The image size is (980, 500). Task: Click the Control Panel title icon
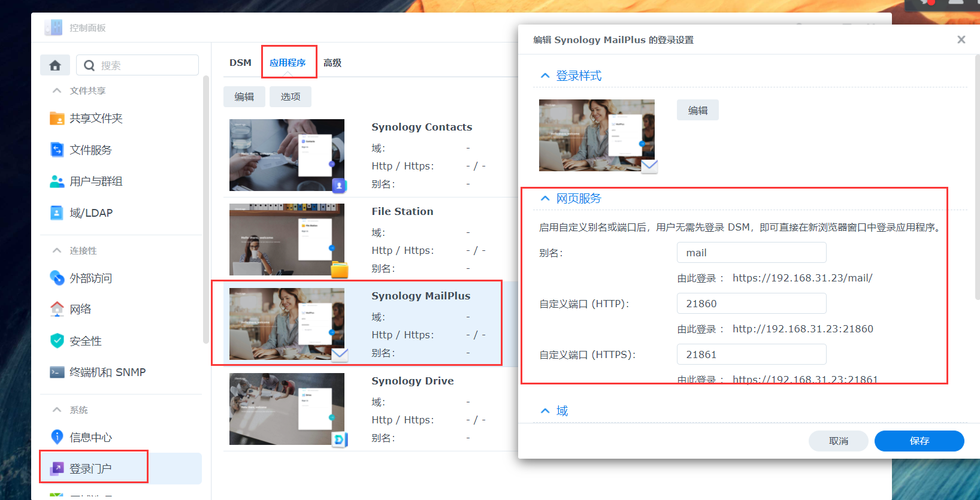click(x=53, y=28)
